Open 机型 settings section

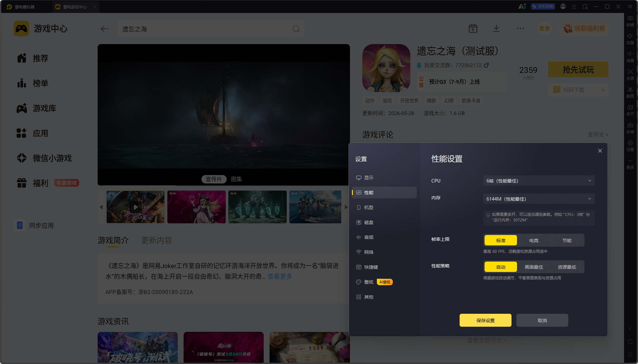pos(384,207)
